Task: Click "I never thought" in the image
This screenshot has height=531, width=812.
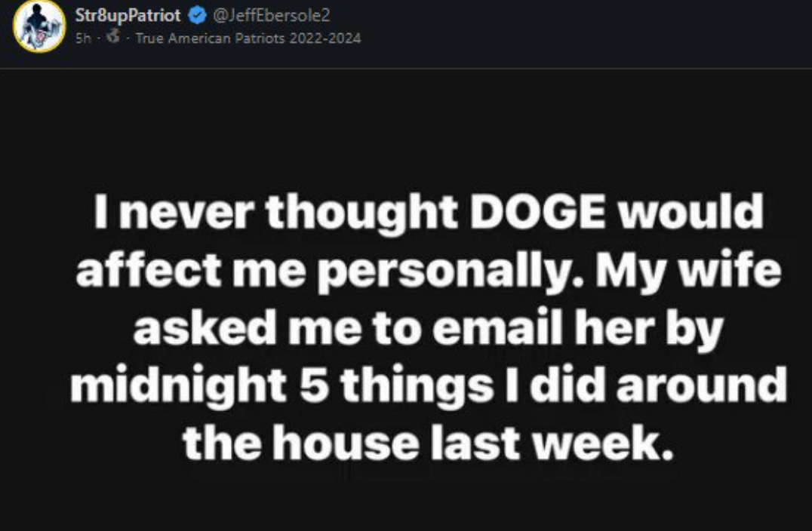Action: click(275, 213)
